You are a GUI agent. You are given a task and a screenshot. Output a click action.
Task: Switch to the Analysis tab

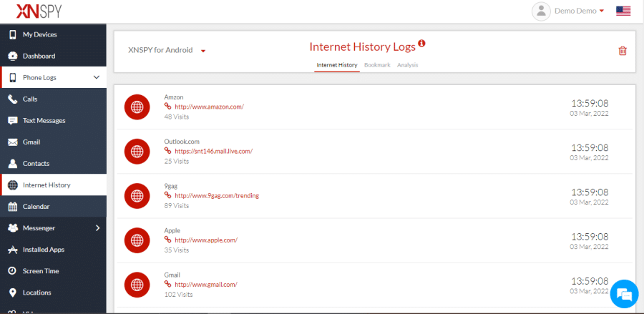click(407, 65)
